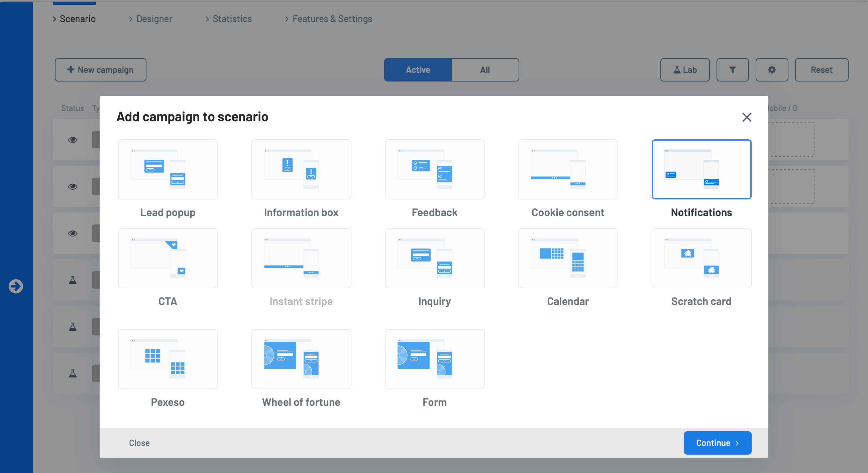The width and height of the screenshot is (868, 473).
Task: Switch to the All filter tab
Action: tap(485, 70)
